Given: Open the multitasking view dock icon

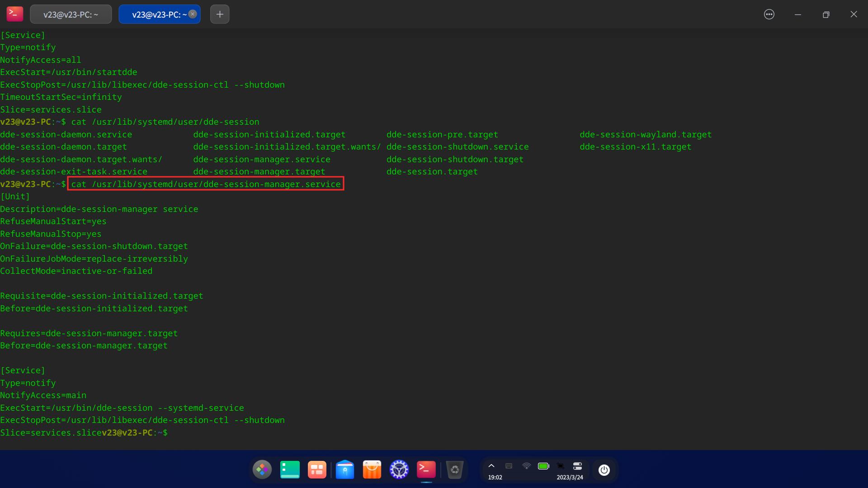Looking at the screenshot, I should (x=317, y=469).
